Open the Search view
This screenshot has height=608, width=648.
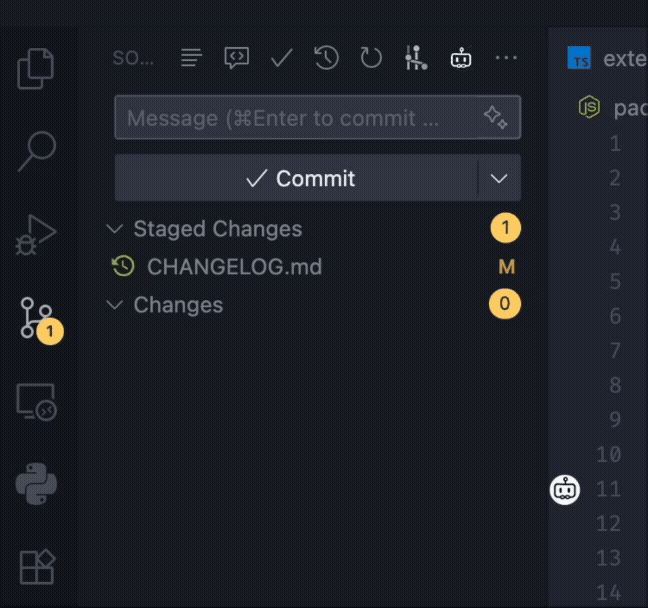click(36, 152)
